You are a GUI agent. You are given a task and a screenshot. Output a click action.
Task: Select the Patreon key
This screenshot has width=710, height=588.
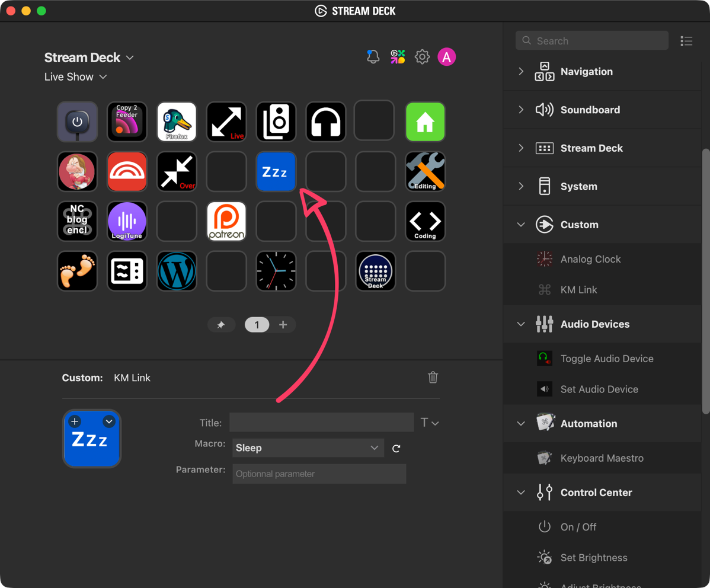pos(226,221)
